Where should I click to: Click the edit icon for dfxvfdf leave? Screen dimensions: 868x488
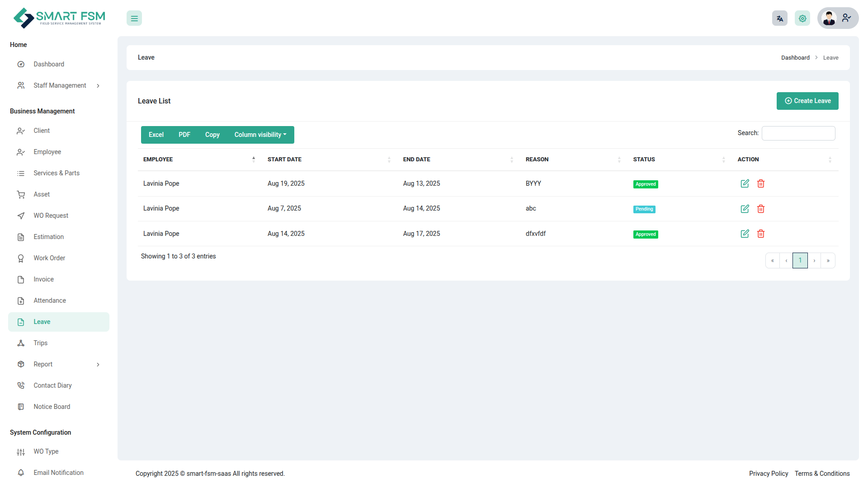point(745,234)
